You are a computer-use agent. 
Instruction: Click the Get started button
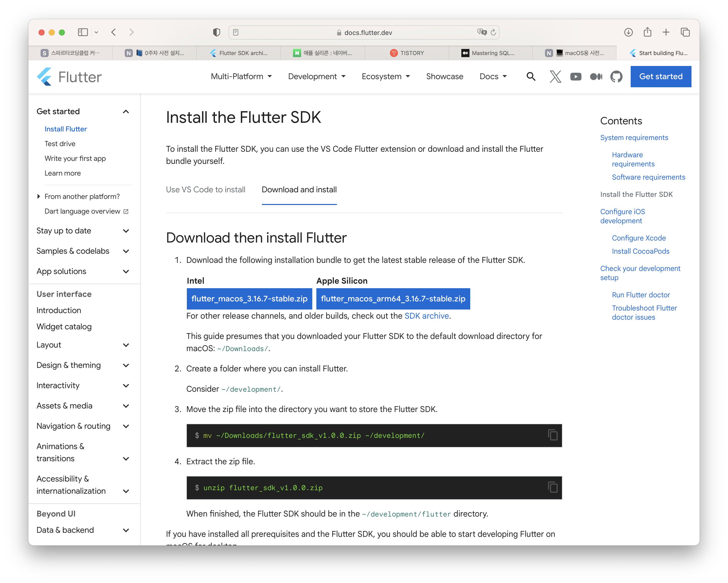point(661,76)
